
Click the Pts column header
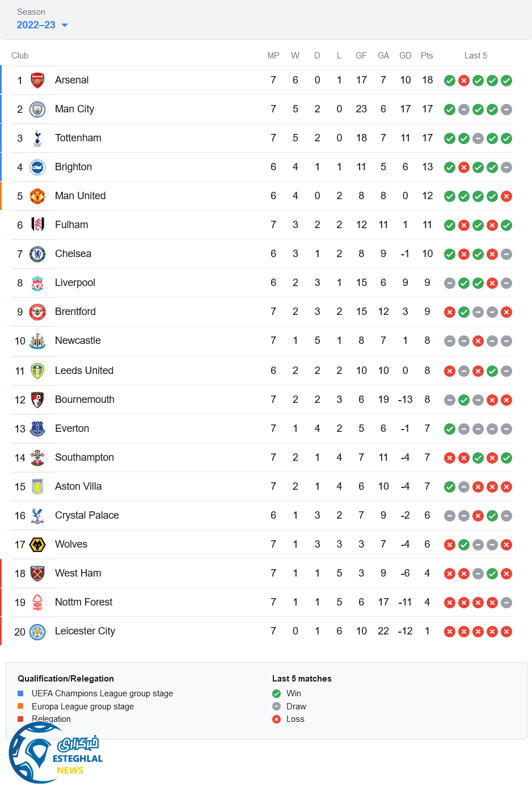click(x=427, y=56)
